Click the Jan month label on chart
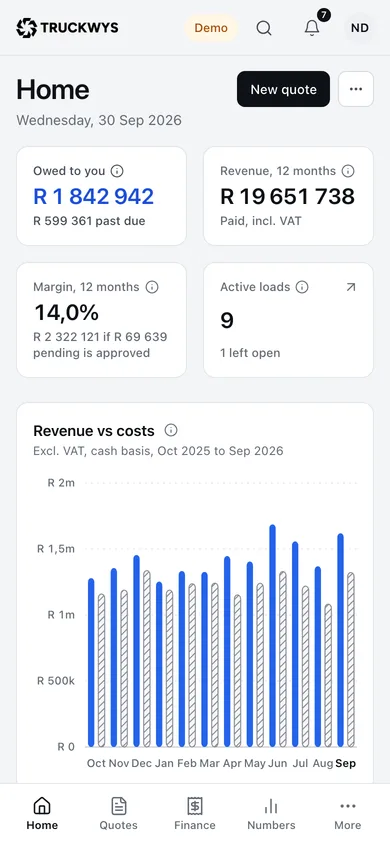390x844 pixels. coord(164,763)
